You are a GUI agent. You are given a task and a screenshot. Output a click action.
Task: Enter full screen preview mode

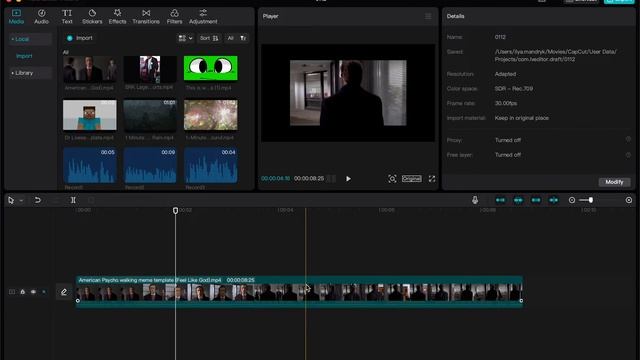click(432, 179)
